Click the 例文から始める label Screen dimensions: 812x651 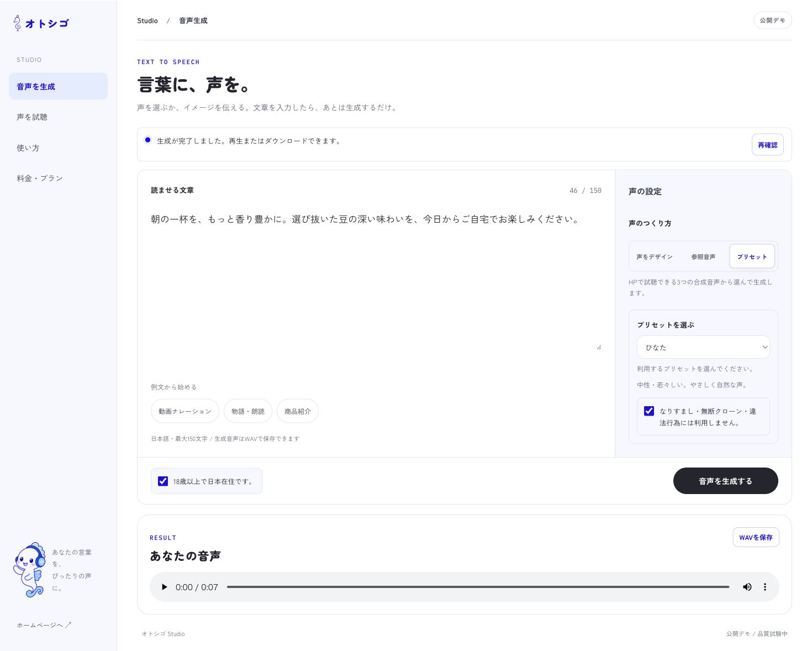click(x=174, y=387)
